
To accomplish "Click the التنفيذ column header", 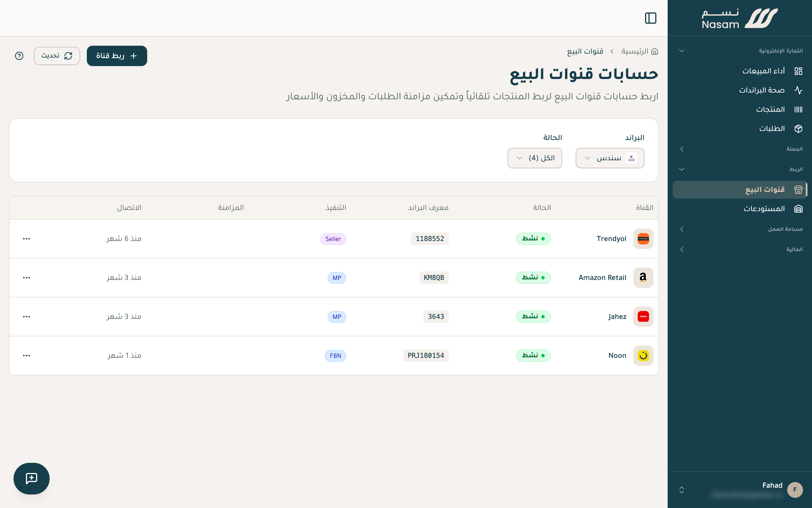I will point(336,208).
